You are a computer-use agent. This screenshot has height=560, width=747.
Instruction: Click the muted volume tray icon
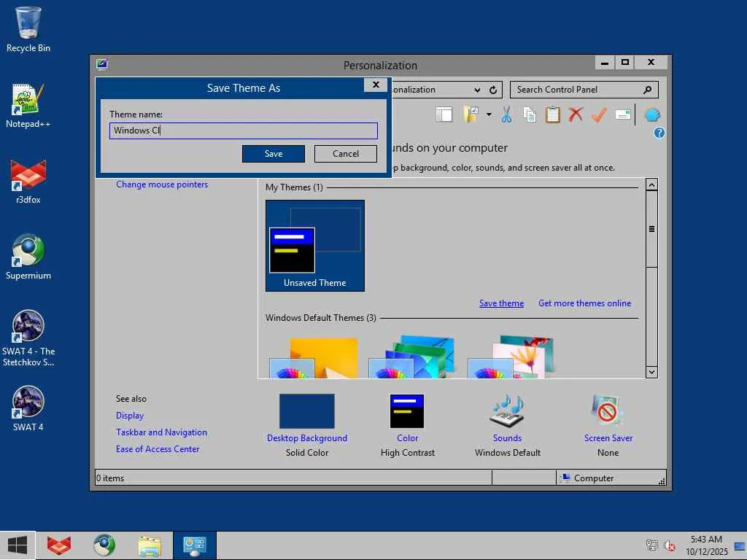[670, 545]
